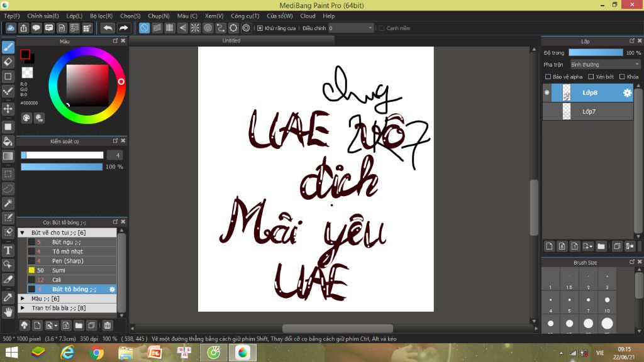The width and height of the screenshot is (644, 362).
Task: Click the Undo arrow
Action: [x=108, y=28]
